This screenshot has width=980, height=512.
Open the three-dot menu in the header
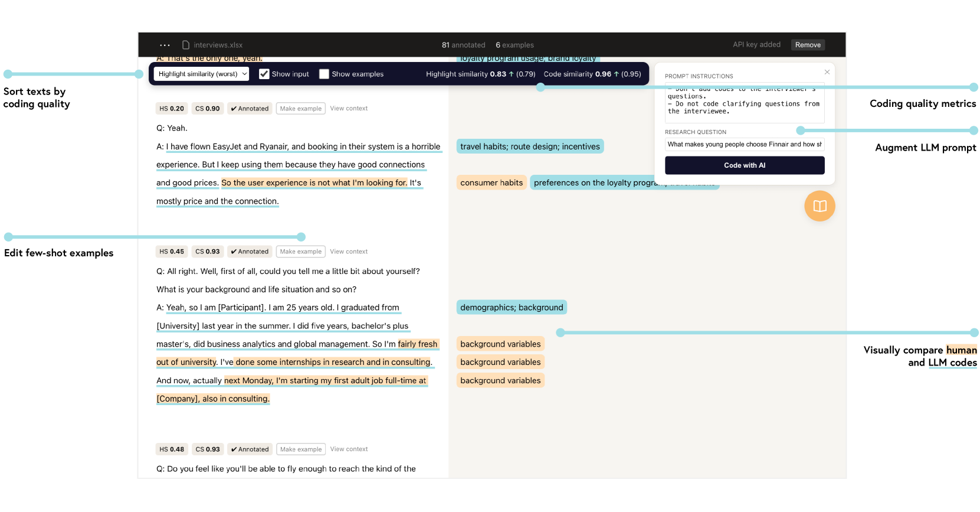(x=165, y=45)
